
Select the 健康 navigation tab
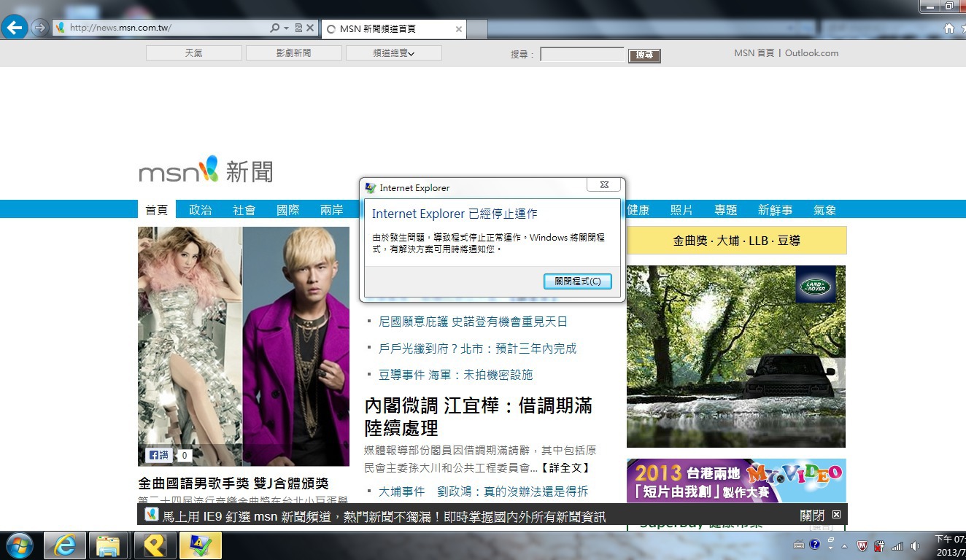pyautogui.click(x=638, y=210)
